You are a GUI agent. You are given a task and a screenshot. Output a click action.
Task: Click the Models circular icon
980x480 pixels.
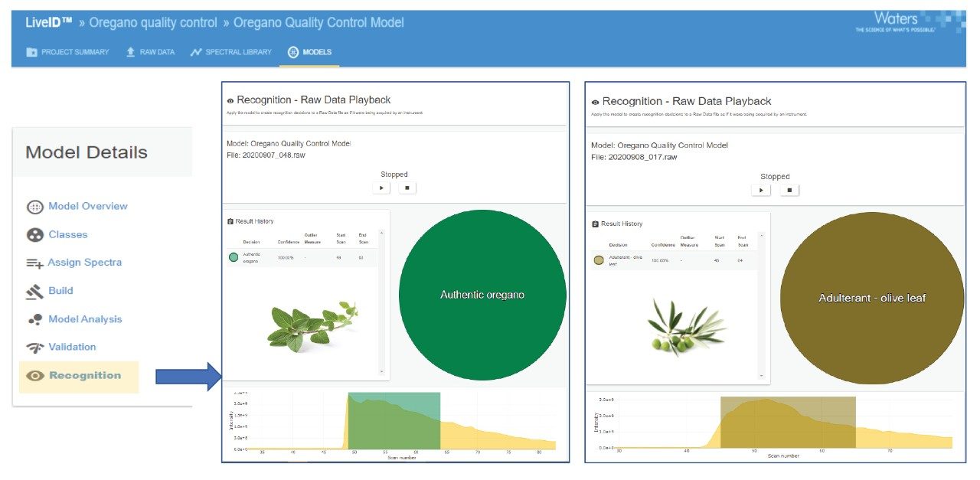coord(292,52)
